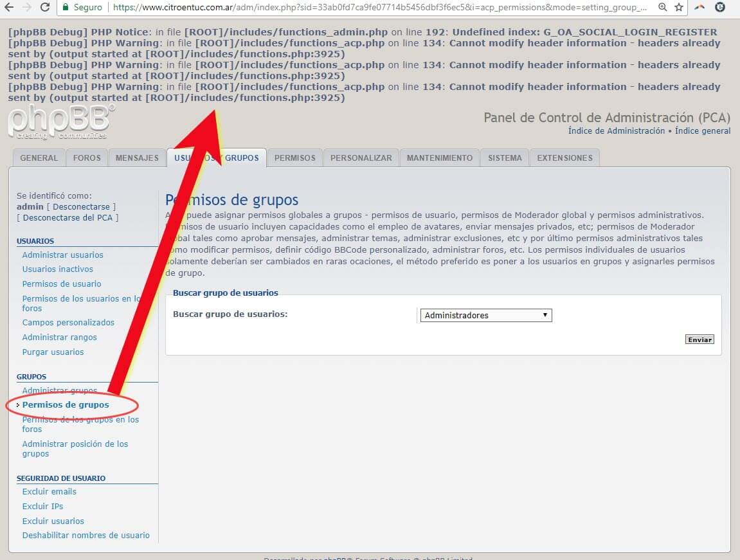740x560 pixels.
Task: Click the Índice de Administración link
Action: 616,131
